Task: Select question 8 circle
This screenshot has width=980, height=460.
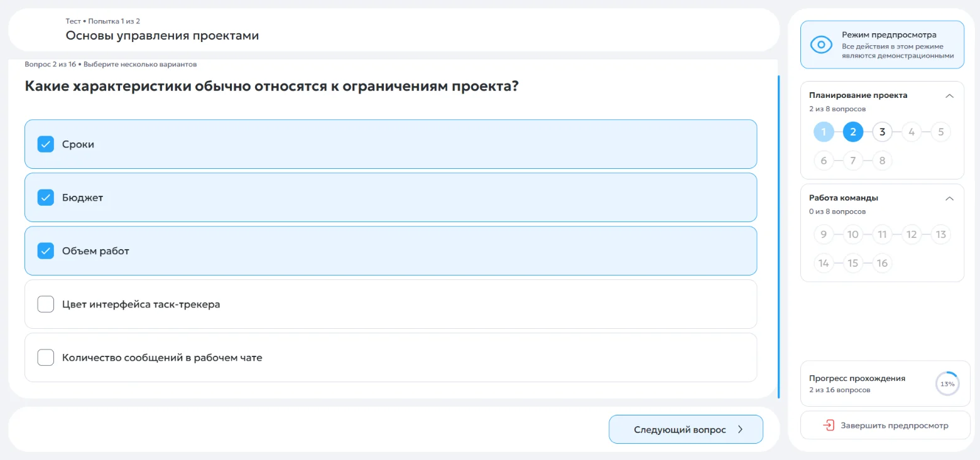Action: [882, 161]
